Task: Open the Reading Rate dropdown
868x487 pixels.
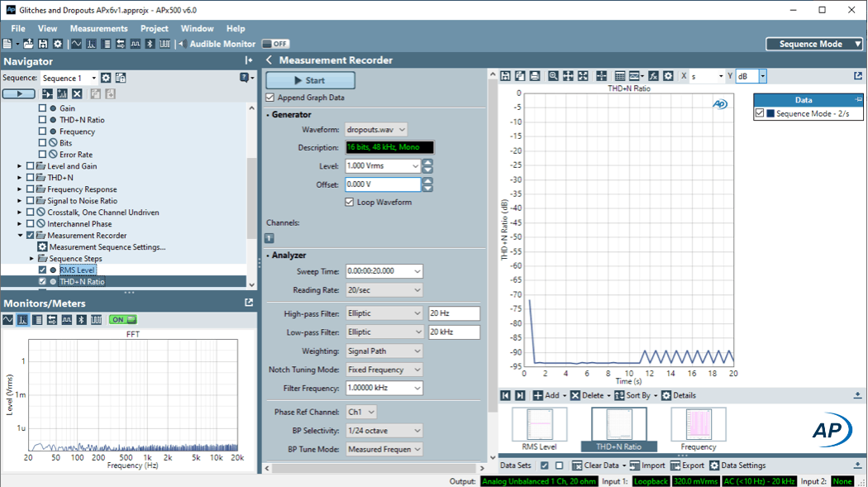Action: click(x=384, y=290)
